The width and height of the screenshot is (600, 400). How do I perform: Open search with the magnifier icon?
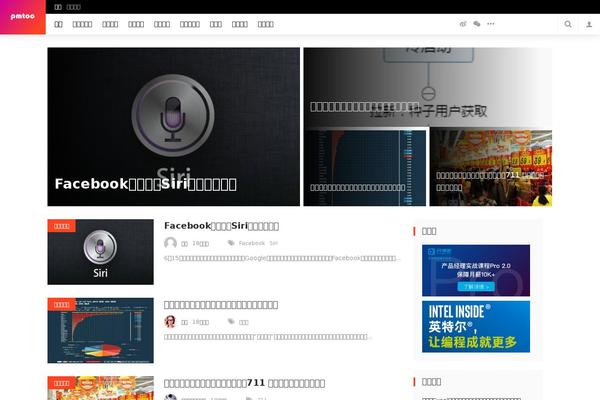tap(568, 24)
